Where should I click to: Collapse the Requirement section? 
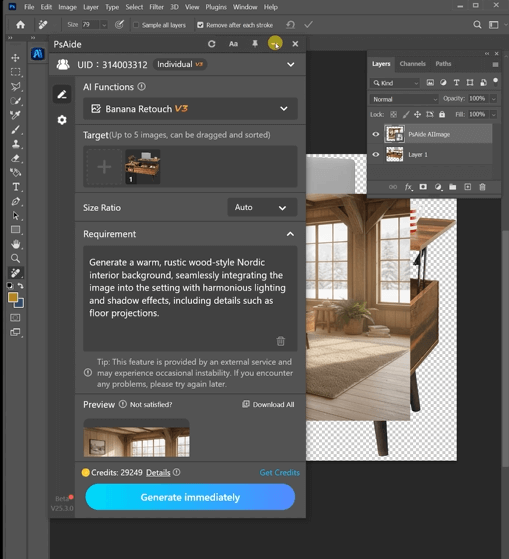click(291, 234)
